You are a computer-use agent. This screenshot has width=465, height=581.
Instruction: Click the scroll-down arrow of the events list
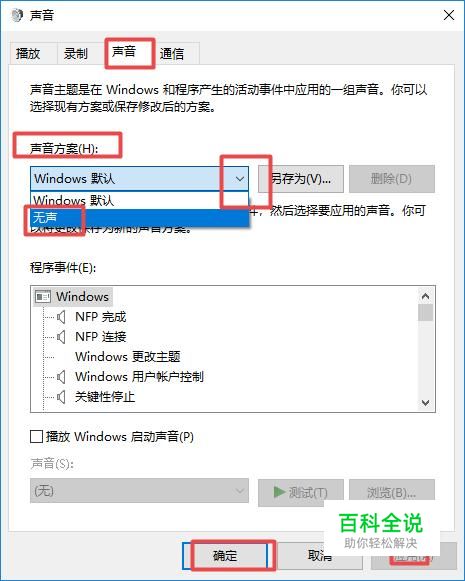(425, 403)
